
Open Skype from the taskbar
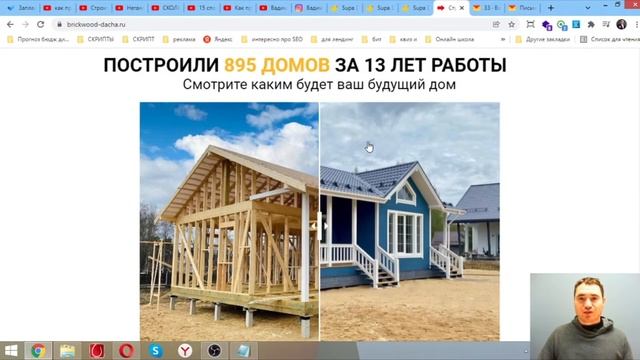pyautogui.click(x=156, y=351)
